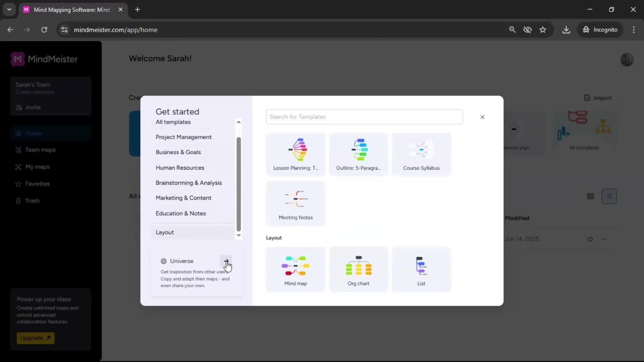Click the Upgrade button
This screenshot has width=644, height=362.
point(36,338)
